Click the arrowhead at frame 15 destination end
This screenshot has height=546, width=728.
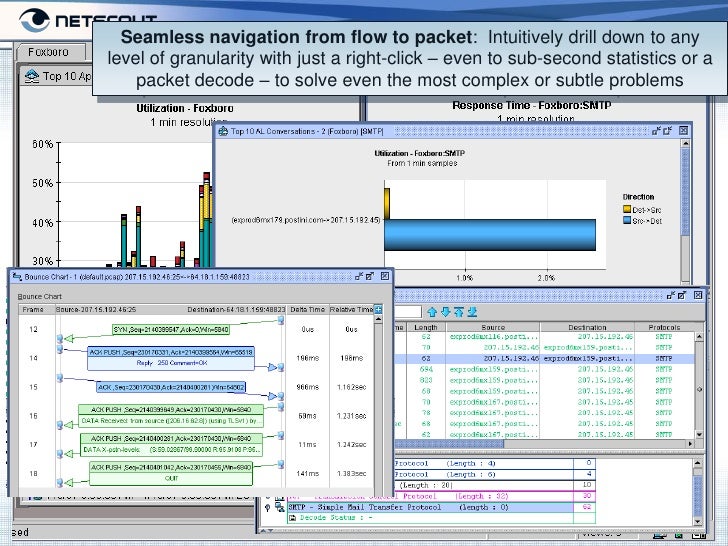coord(273,396)
